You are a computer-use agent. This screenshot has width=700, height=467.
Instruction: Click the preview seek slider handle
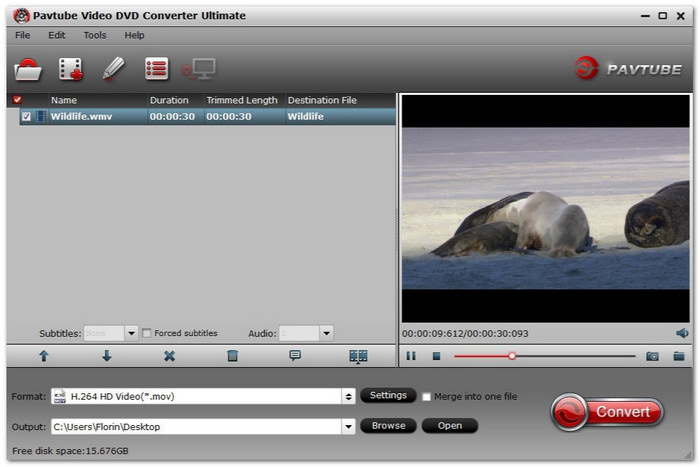[512, 356]
